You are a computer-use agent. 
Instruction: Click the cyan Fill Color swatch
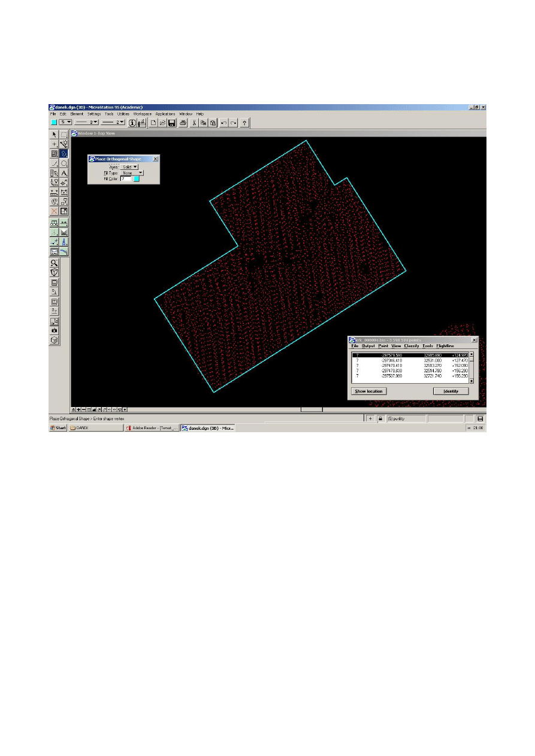137,178
